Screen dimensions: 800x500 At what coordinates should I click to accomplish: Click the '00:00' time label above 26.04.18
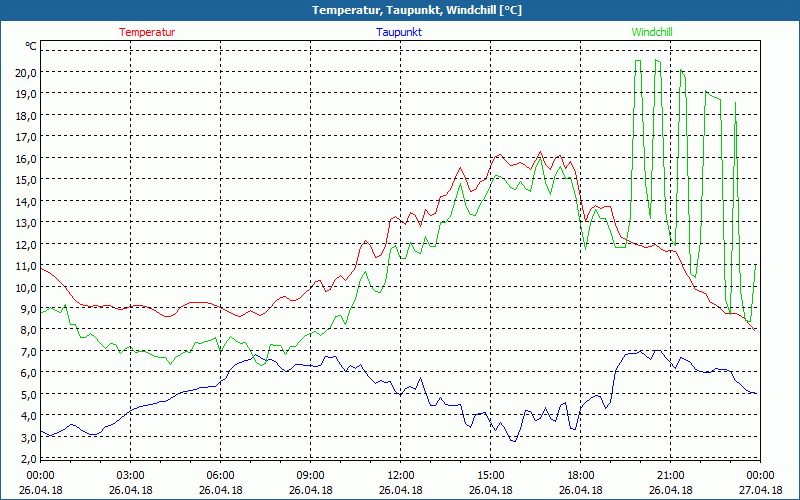tap(40, 476)
